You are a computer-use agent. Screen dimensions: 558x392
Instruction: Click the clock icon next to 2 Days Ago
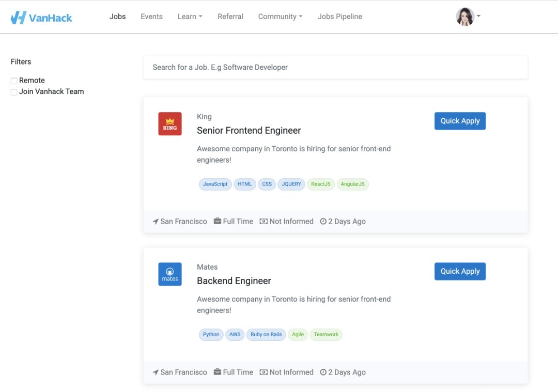[323, 221]
